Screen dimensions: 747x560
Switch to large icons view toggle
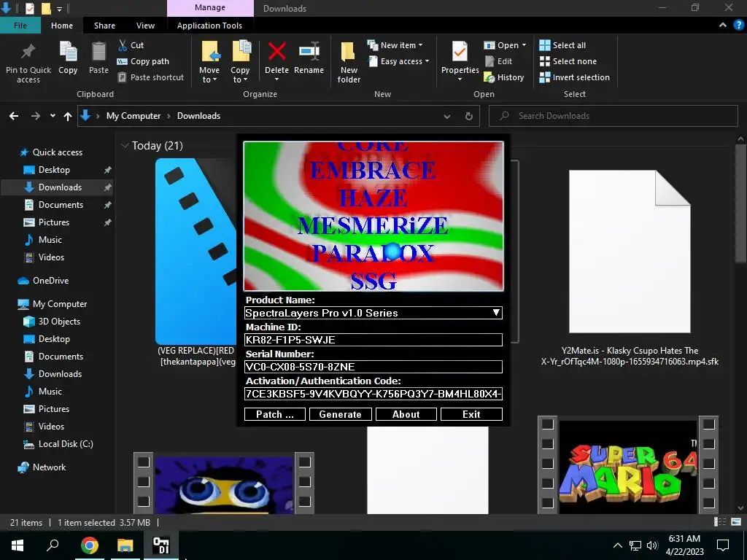point(736,522)
